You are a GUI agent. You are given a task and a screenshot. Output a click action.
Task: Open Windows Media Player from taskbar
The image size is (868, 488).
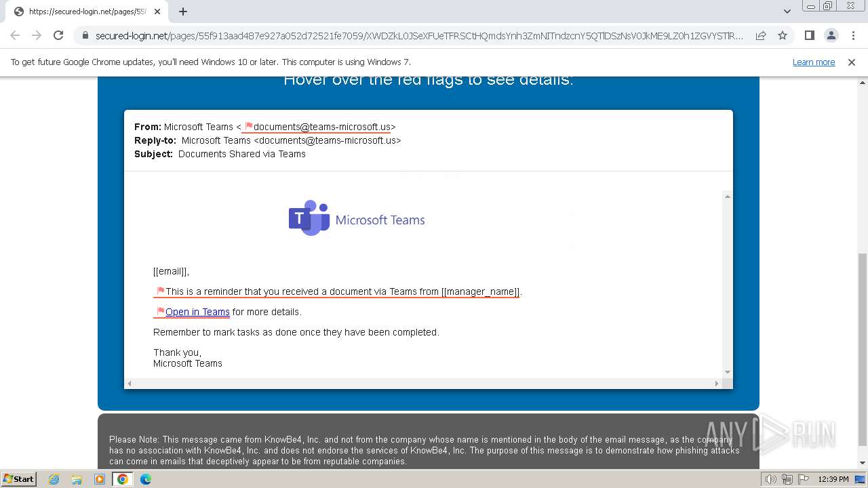100,479
